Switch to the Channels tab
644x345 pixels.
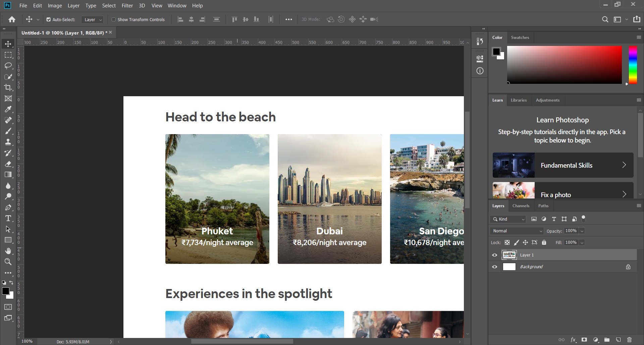tap(521, 206)
